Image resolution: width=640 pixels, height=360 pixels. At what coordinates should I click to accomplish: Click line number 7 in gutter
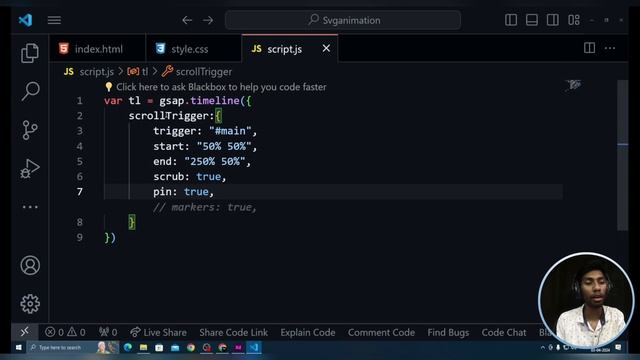click(x=80, y=192)
